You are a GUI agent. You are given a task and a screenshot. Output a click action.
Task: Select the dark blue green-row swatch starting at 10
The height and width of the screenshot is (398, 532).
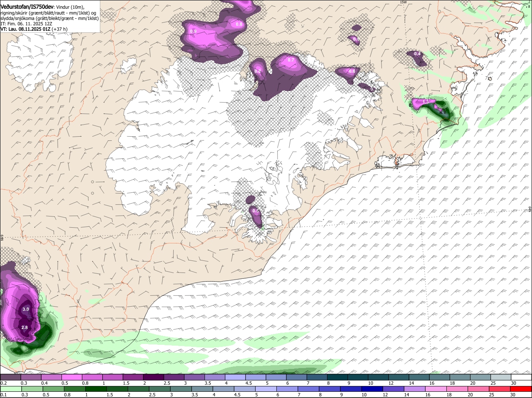pyautogui.click(x=372, y=389)
